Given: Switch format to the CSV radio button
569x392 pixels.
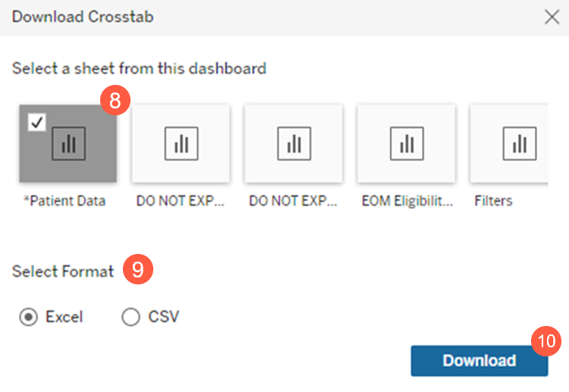Looking at the screenshot, I should pos(130,317).
